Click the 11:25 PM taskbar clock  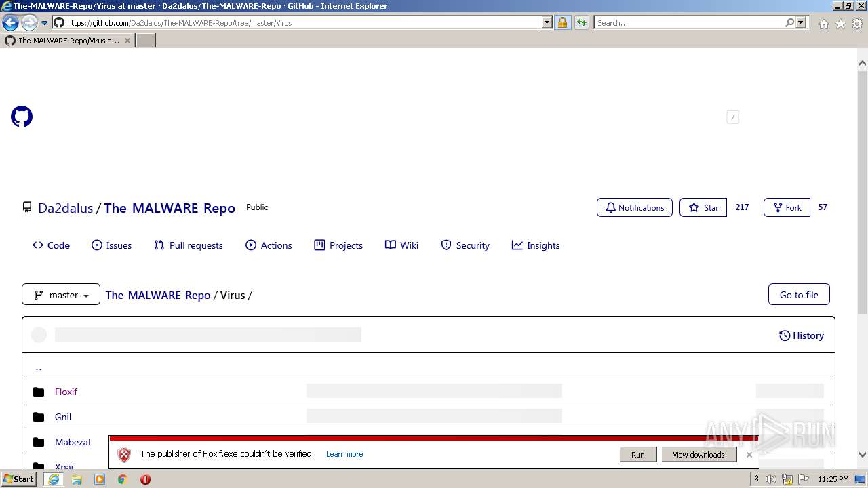pyautogui.click(x=833, y=479)
